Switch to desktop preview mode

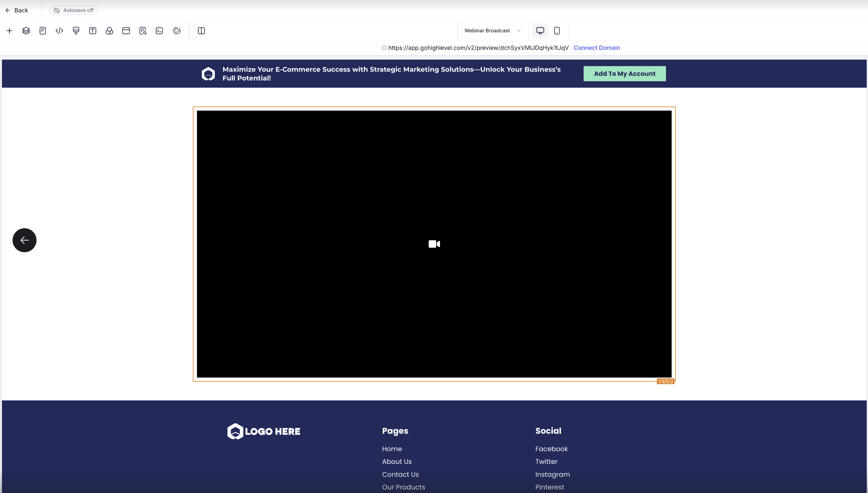pyautogui.click(x=540, y=31)
